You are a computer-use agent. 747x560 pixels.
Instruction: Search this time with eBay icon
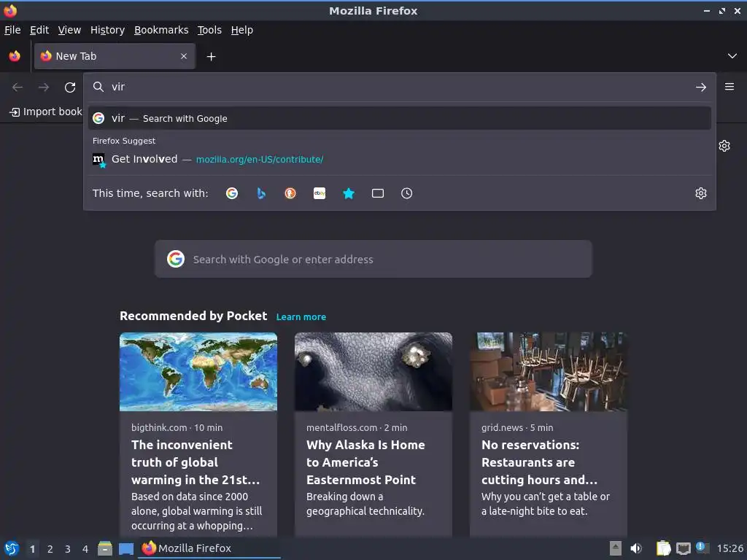[320, 193]
